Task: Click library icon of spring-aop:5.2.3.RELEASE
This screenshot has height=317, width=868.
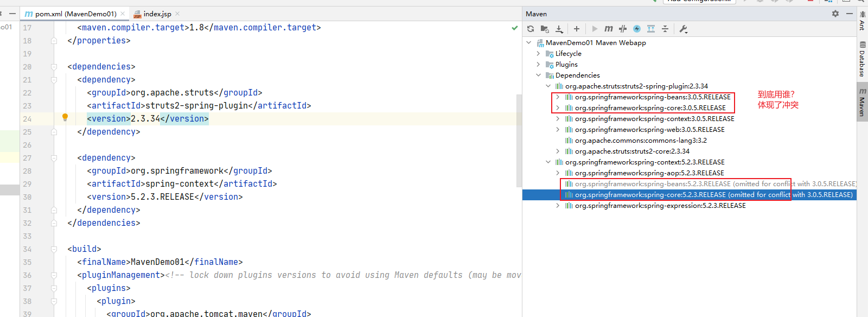Action: click(x=569, y=173)
